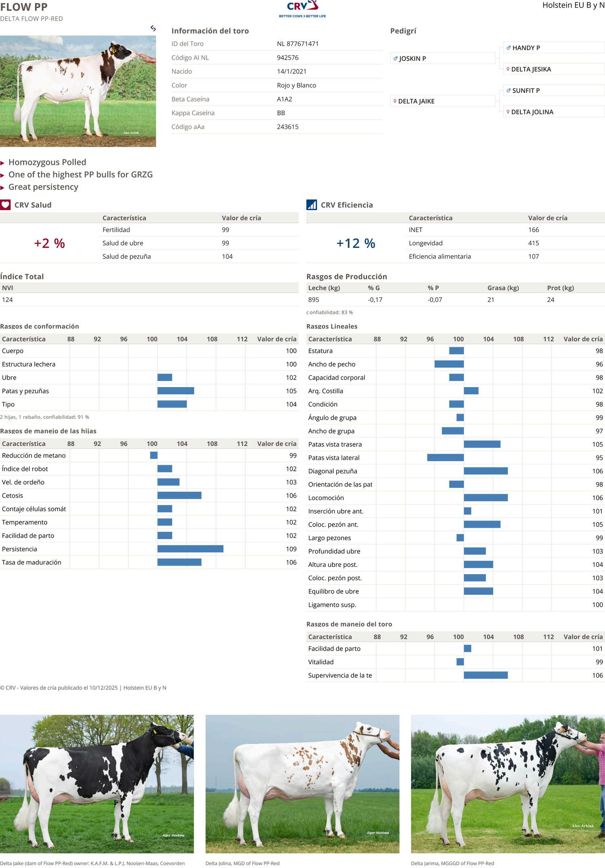Open dam DELTA JAIKE in the pedigree

(x=442, y=101)
